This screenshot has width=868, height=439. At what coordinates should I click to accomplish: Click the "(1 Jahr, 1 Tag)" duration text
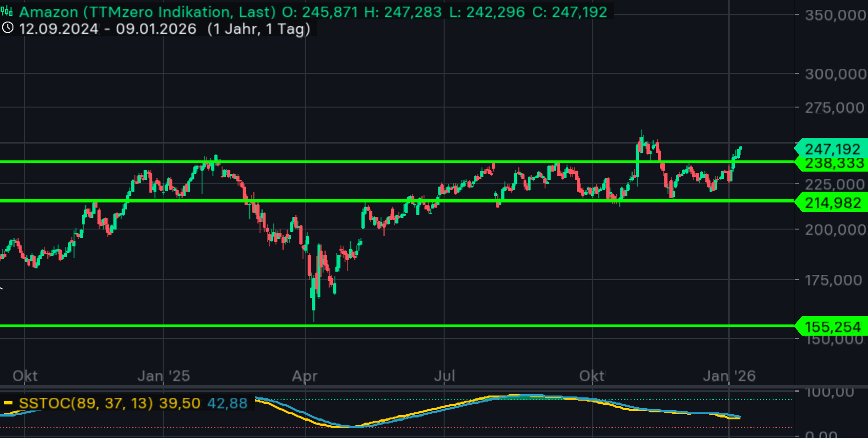[x=258, y=29]
